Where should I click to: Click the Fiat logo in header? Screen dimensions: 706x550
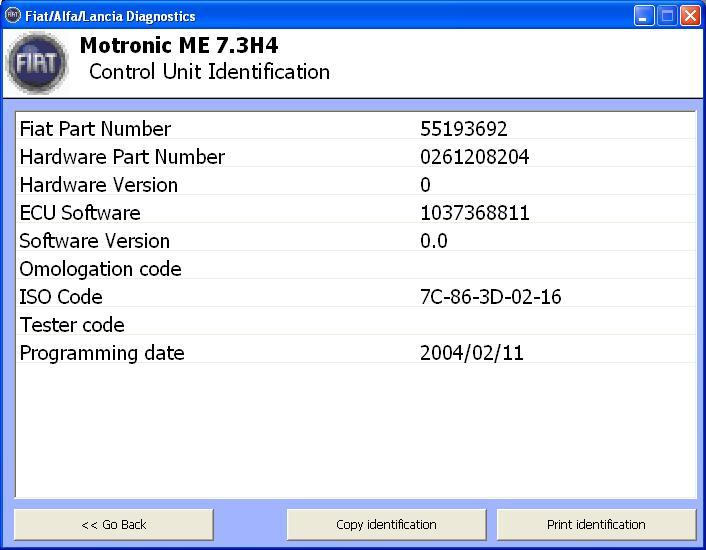(x=37, y=63)
